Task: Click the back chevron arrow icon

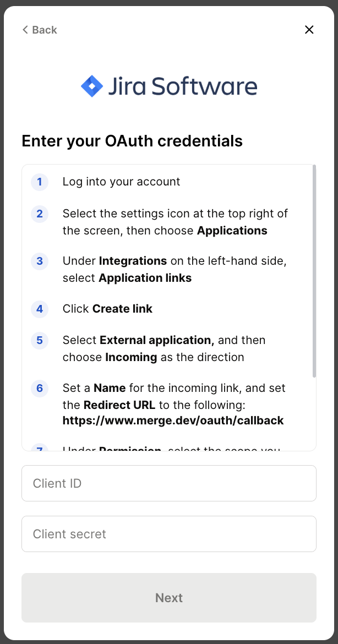Action: pyautogui.click(x=24, y=30)
